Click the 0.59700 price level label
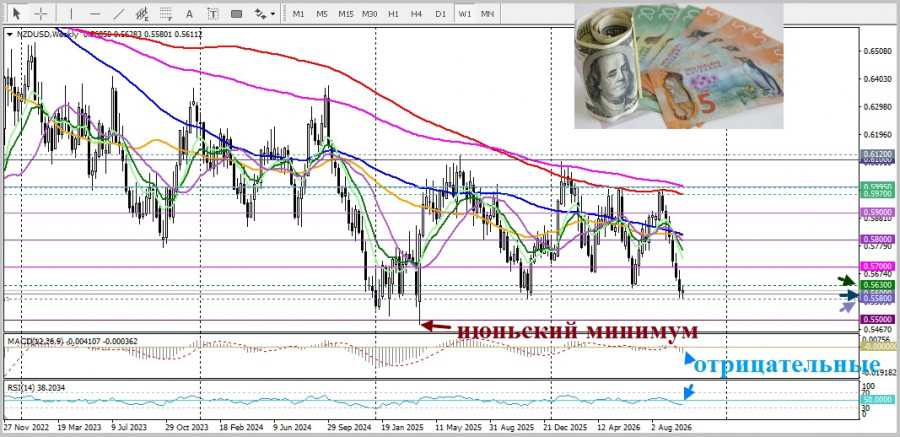Screen dimensions: 900x437 pos(878,194)
